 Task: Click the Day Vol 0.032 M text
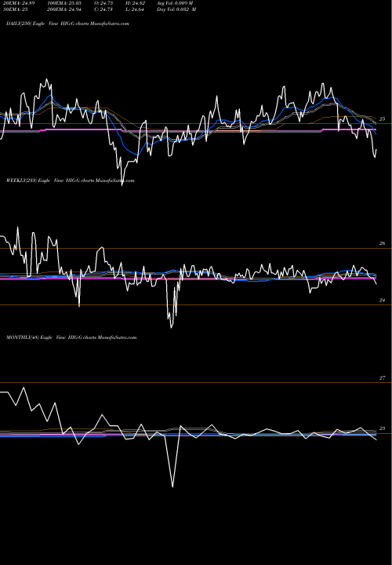[x=176, y=9]
